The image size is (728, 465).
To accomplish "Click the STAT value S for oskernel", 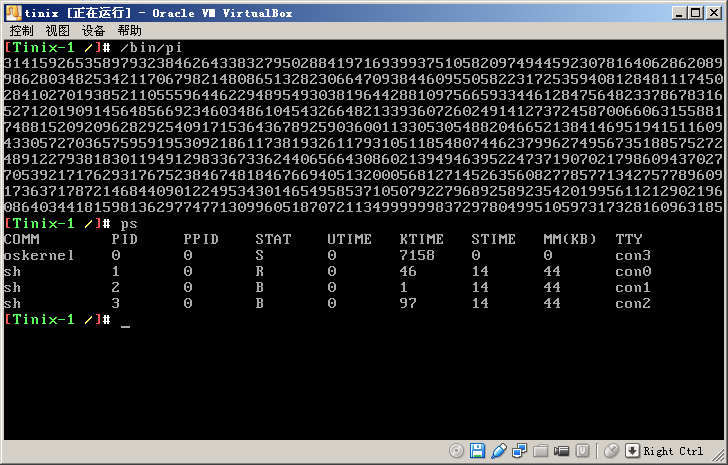I will pyautogui.click(x=260, y=255).
